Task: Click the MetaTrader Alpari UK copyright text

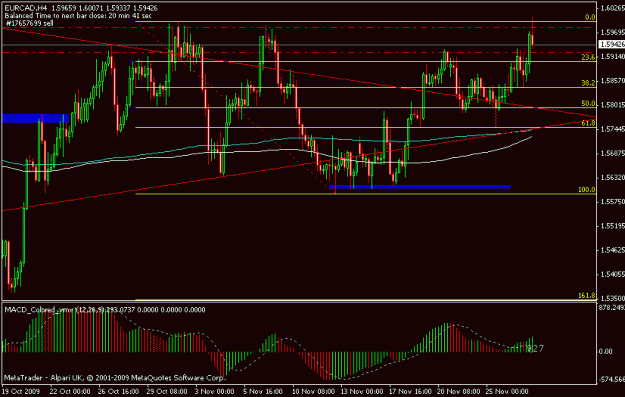Action: click(114, 377)
